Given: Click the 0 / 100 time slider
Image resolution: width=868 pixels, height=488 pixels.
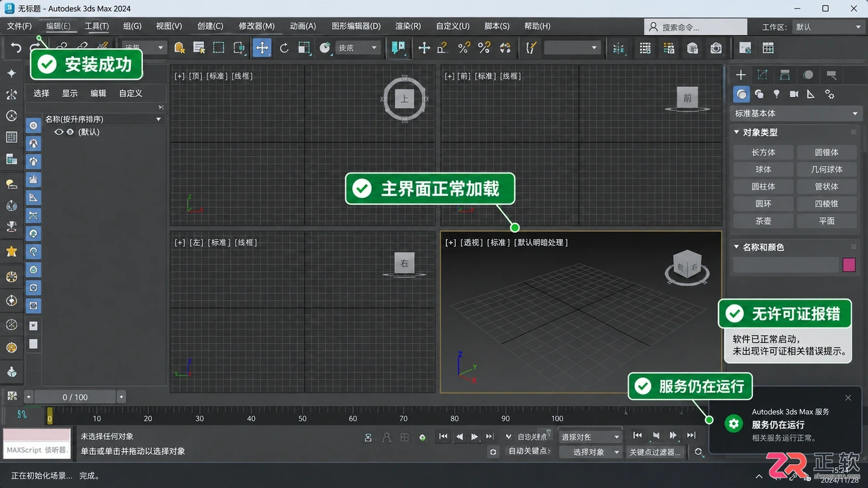Looking at the screenshot, I should click(x=75, y=397).
